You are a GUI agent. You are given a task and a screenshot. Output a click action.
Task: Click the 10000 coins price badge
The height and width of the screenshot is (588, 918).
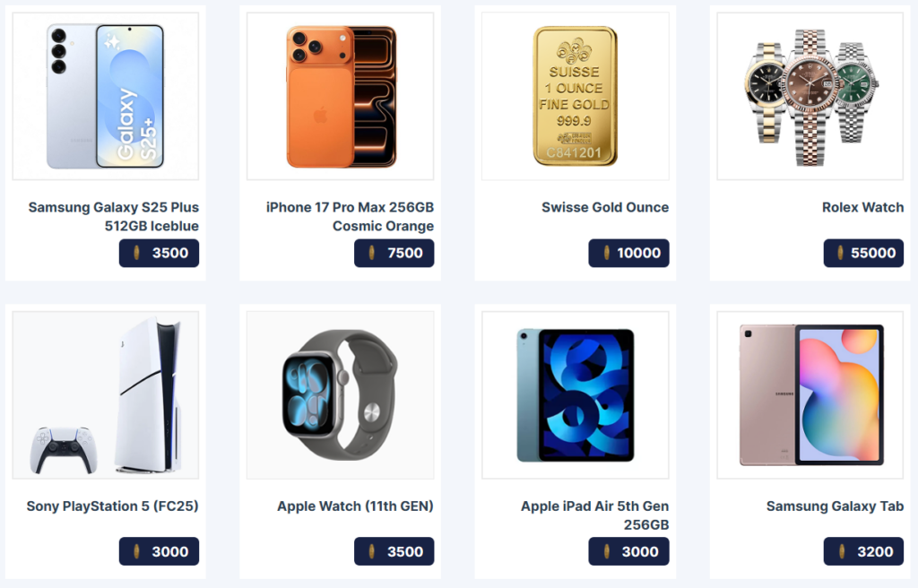[628, 253]
